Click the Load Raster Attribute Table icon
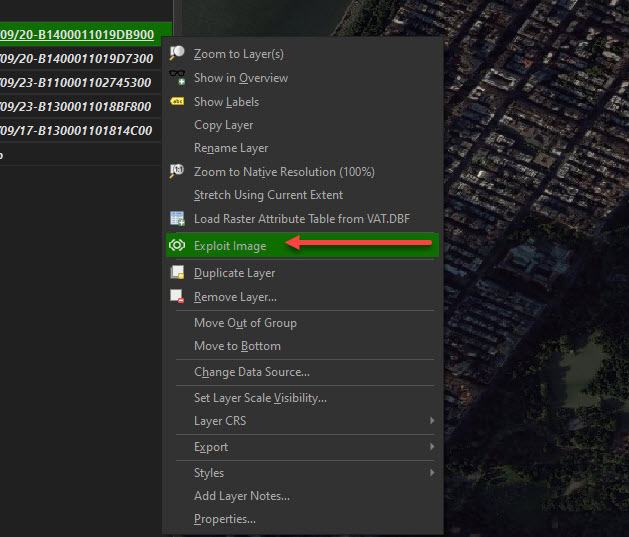The width and height of the screenshot is (629, 537). [177, 219]
